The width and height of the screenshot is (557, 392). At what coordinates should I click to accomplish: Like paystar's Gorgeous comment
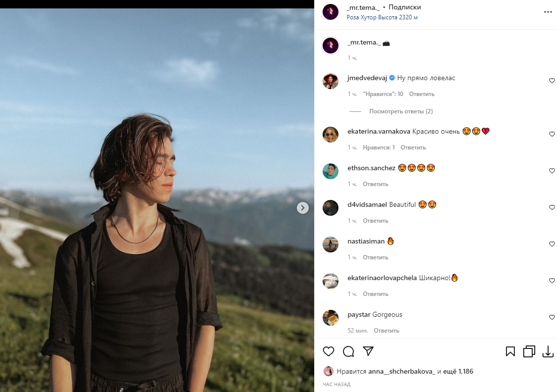[x=552, y=317]
